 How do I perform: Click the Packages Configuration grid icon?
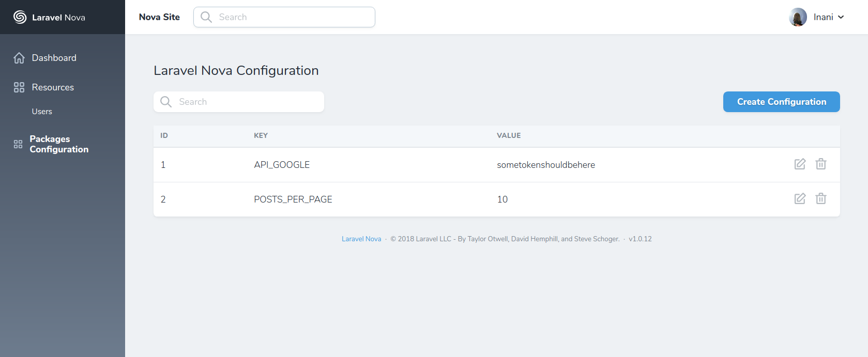click(18, 144)
